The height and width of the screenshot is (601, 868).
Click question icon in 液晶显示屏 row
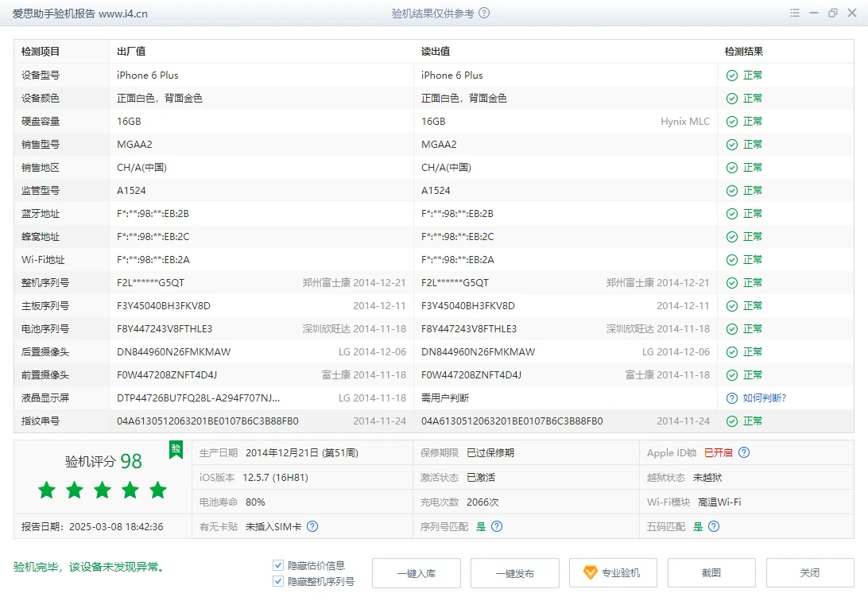coord(731,398)
